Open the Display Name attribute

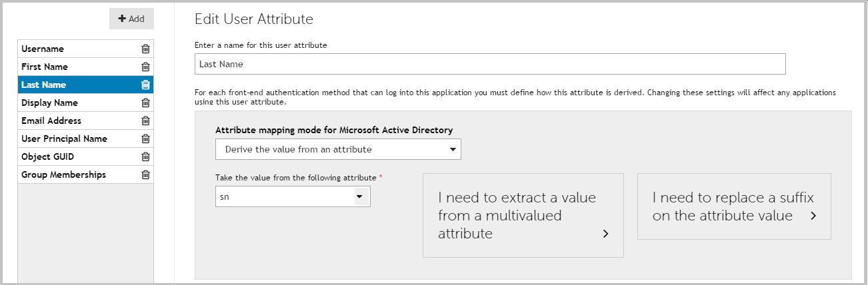(x=49, y=103)
